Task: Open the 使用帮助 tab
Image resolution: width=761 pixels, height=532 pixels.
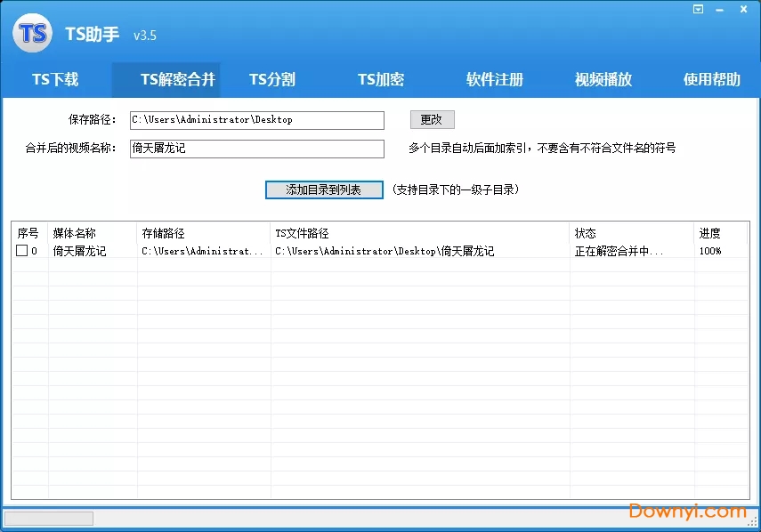Action: [x=710, y=79]
